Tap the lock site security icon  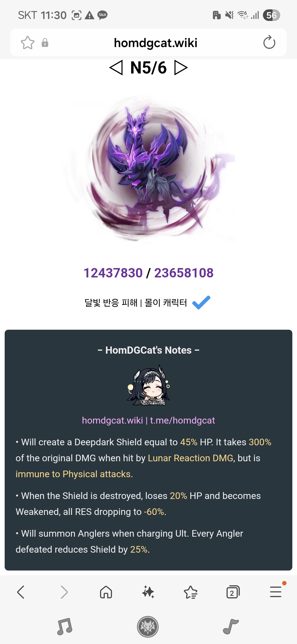45,43
